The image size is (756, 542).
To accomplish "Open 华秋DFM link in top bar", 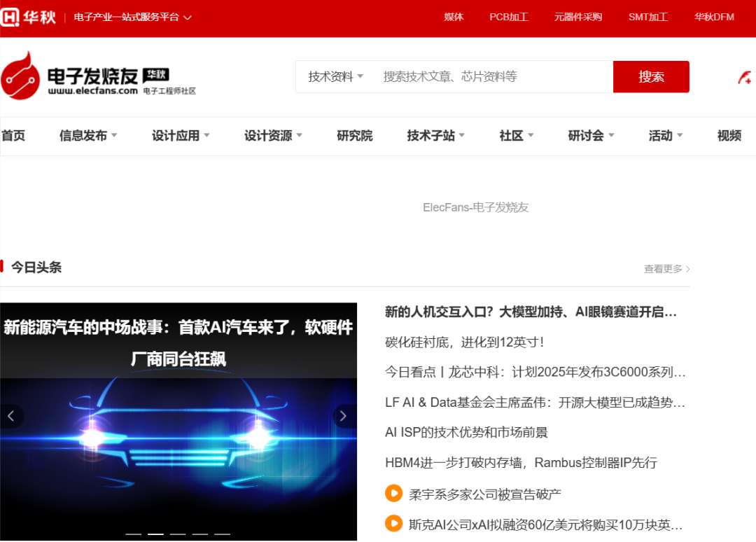I will 714,18.
